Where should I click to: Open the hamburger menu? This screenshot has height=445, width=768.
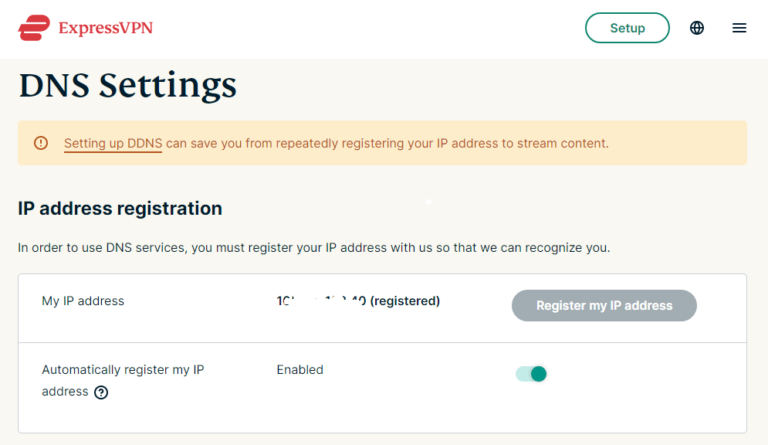pyautogui.click(x=739, y=28)
